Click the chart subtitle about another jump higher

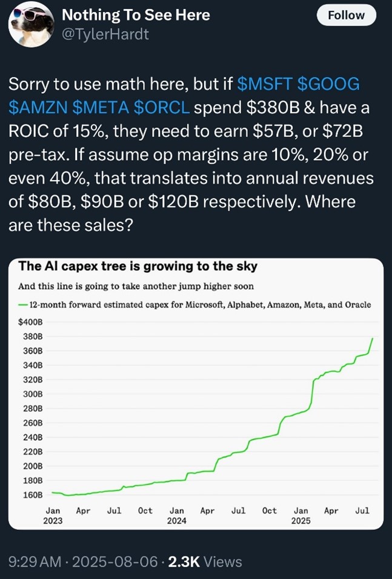tap(136, 286)
